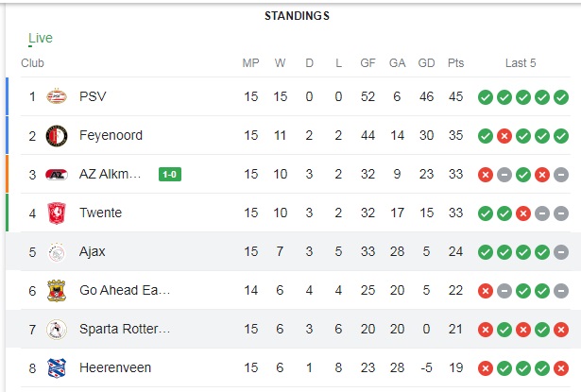Open the Heerenveen team link
This screenshot has height=392, width=581.
[115, 368]
